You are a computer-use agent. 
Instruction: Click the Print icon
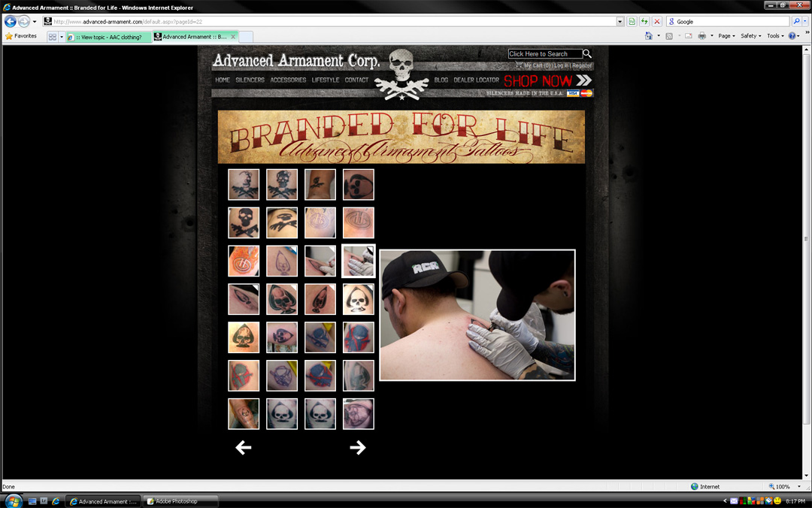[x=701, y=36]
